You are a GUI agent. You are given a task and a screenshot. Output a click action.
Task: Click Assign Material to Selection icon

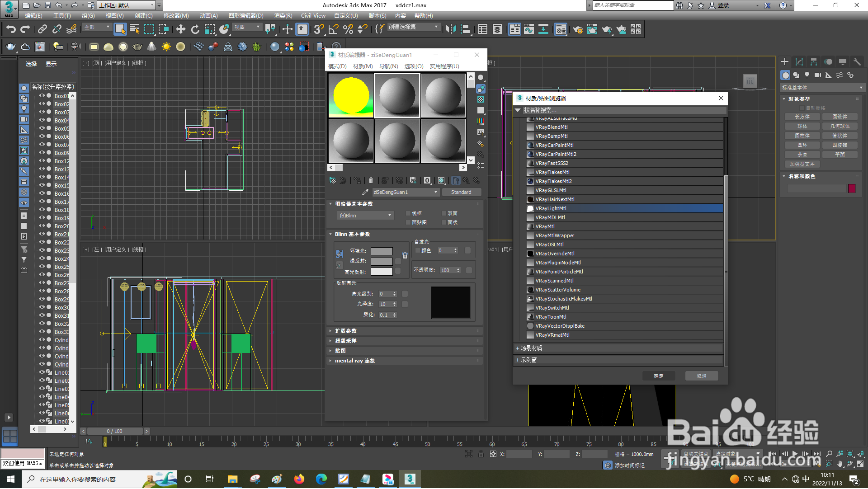[x=357, y=181]
